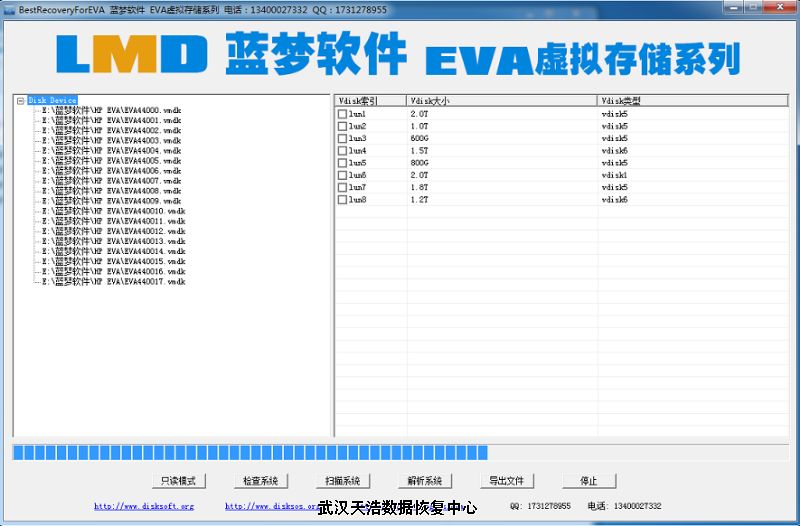
Task: Open the www.disksoft.org link
Action: click(x=144, y=507)
